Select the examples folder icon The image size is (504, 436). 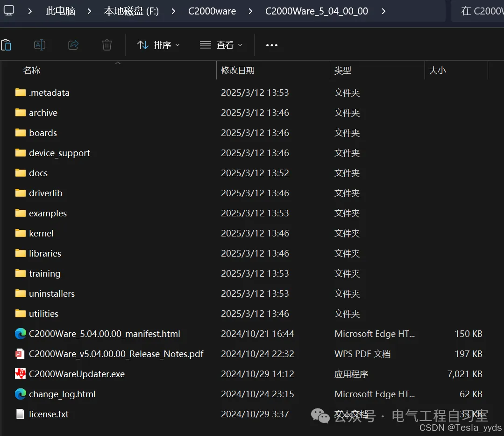(x=21, y=213)
